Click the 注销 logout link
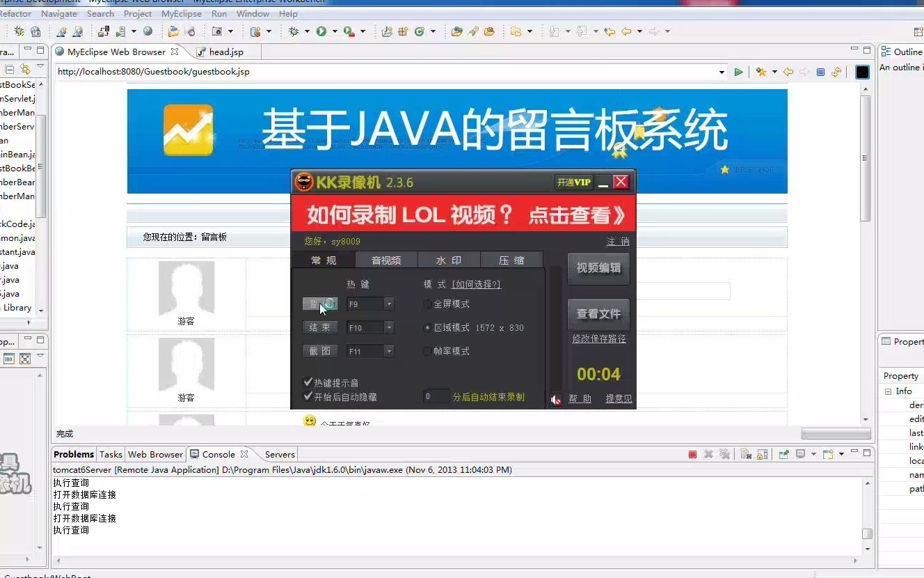Image resolution: width=924 pixels, height=578 pixels. pos(618,242)
